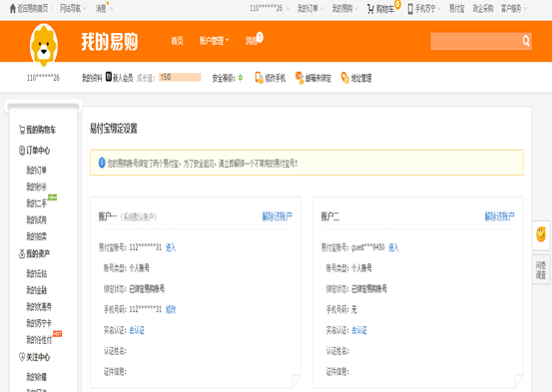Click the search magnifier icon
This screenshot has width=552, height=392.
pyautogui.click(x=526, y=41)
